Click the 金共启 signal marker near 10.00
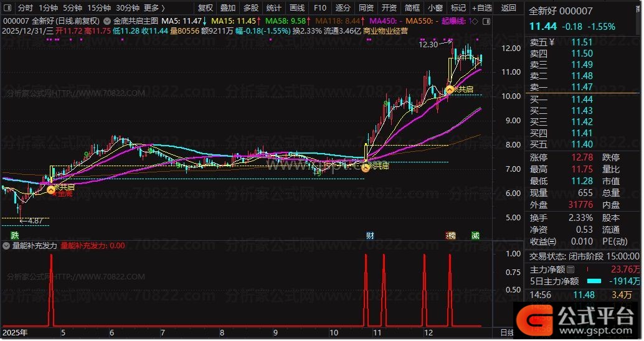The width and height of the screenshot is (644, 341). (449, 90)
